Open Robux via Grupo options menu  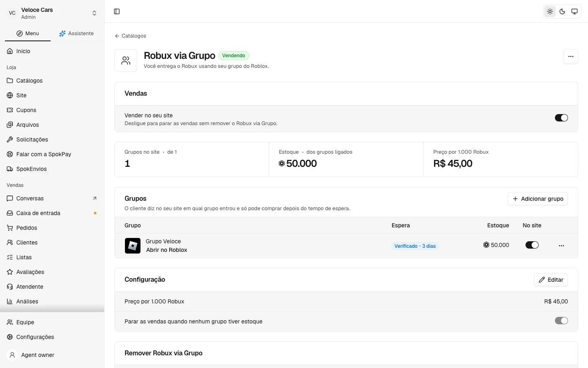pos(571,56)
